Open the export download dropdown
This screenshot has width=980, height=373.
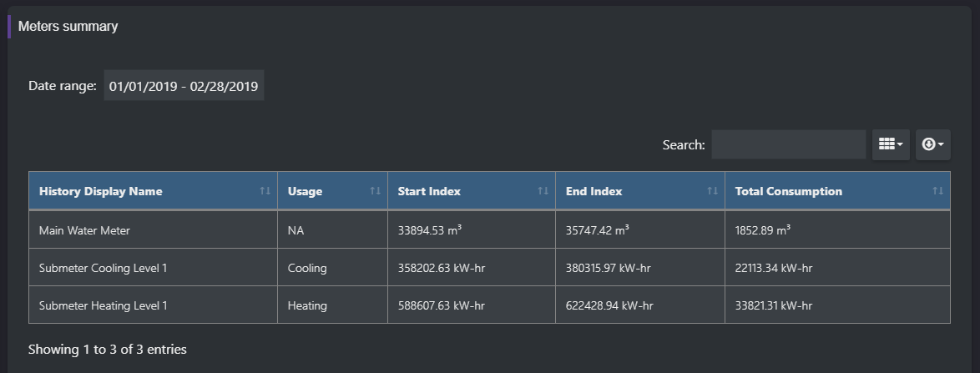click(932, 144)
